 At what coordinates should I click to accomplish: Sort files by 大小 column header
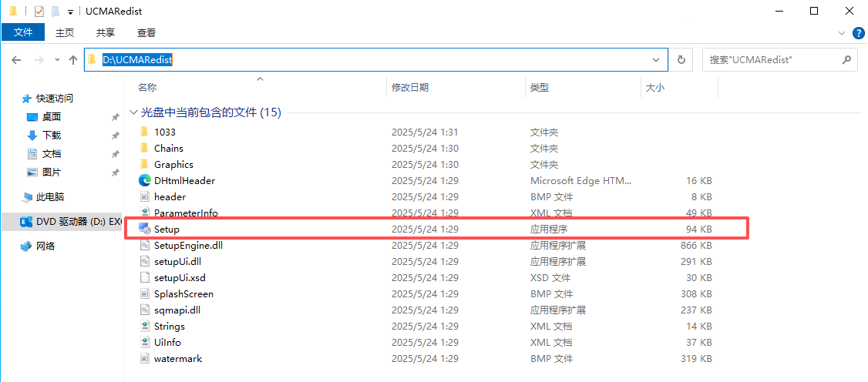[x=654, y=88]
